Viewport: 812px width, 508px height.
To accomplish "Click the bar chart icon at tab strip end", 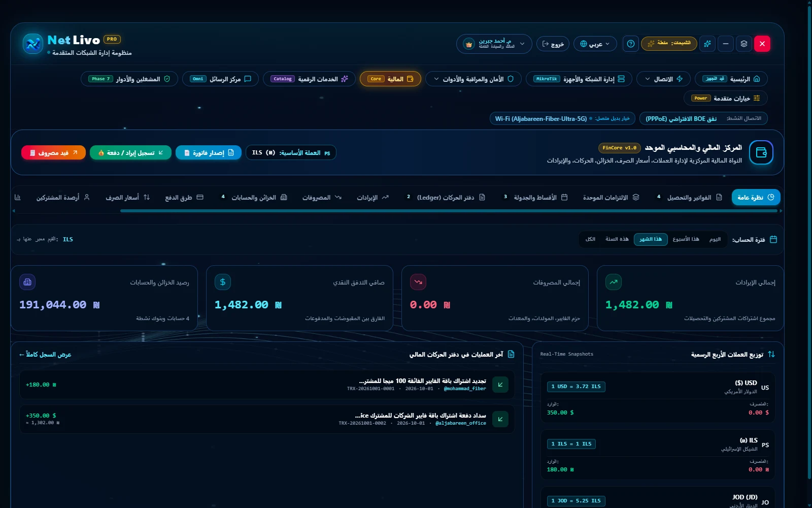I will 18,197.
